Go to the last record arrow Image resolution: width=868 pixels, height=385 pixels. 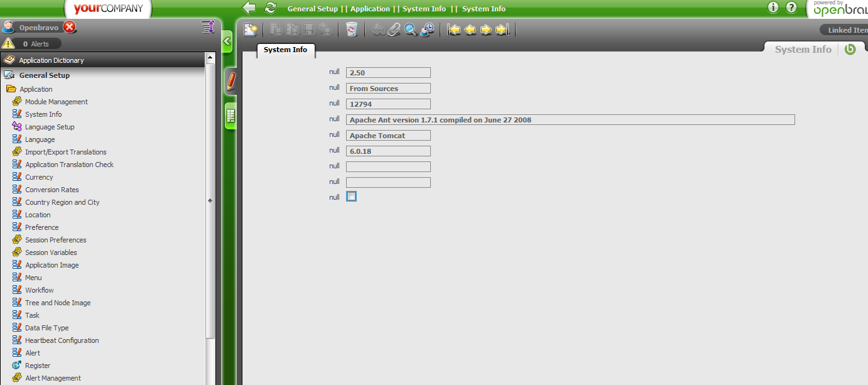tap(502, 30)
